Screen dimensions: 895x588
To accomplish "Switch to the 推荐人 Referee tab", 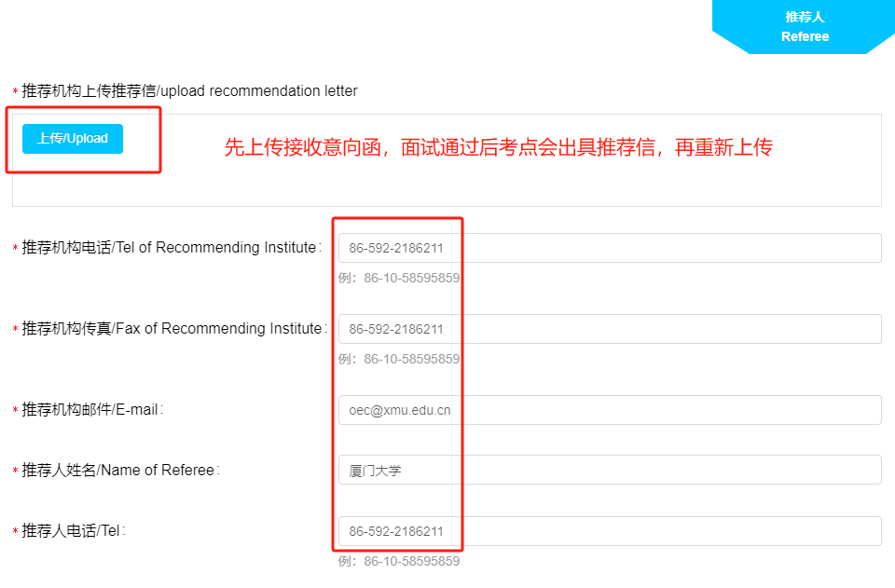I will coord(805,27).
